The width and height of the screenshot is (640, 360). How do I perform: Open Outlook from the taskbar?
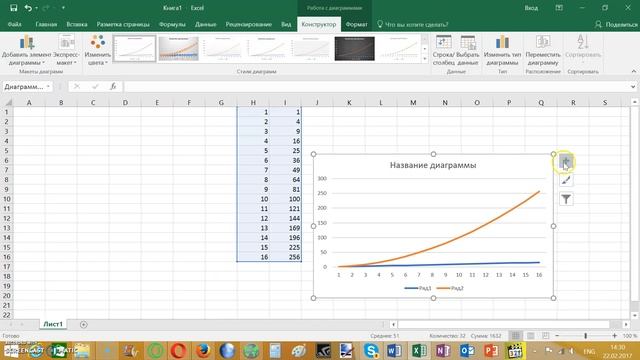pyautogui.click(x=467, y=351)
